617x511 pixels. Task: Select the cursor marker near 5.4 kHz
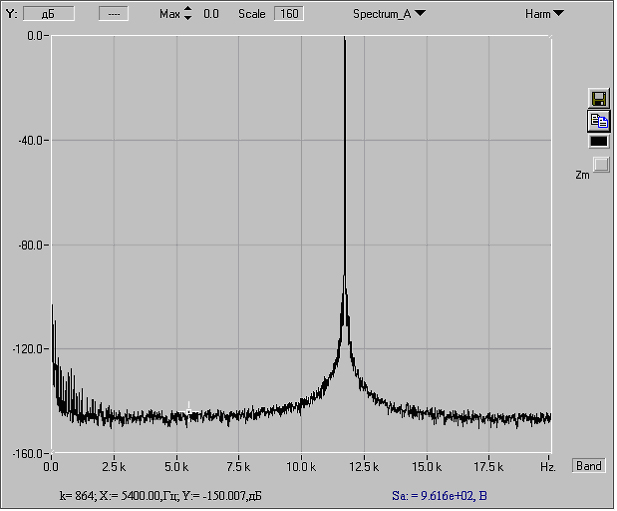pyautogui.click(x=188, y=409)
